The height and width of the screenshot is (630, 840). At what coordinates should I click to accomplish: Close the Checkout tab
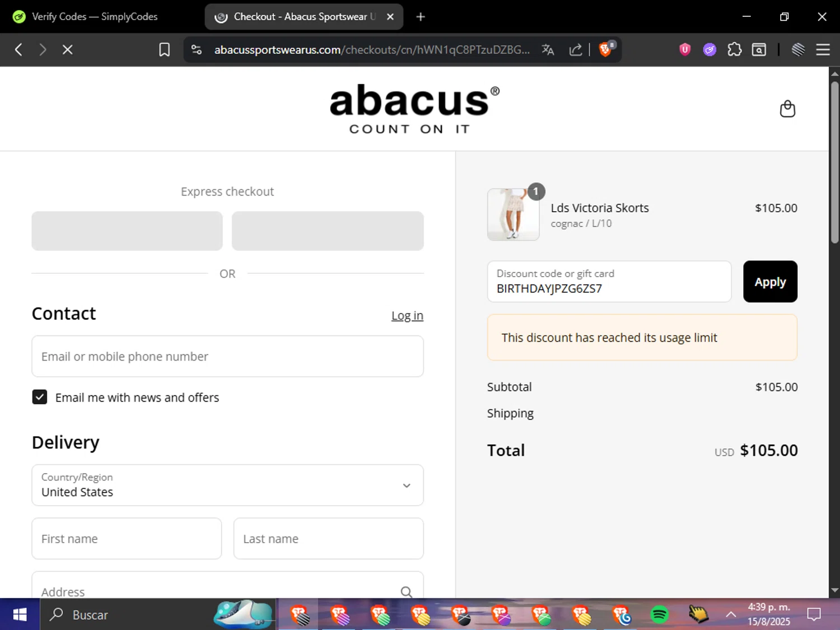[390, 17]
